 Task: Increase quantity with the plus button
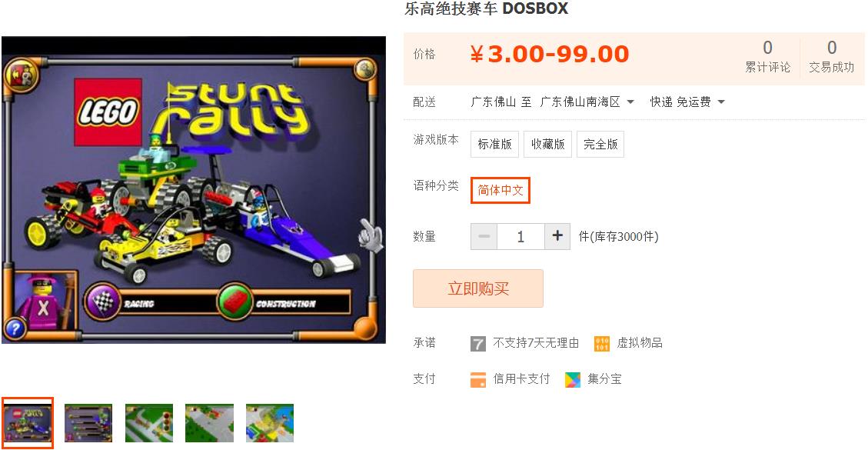[x=557, y=237]
